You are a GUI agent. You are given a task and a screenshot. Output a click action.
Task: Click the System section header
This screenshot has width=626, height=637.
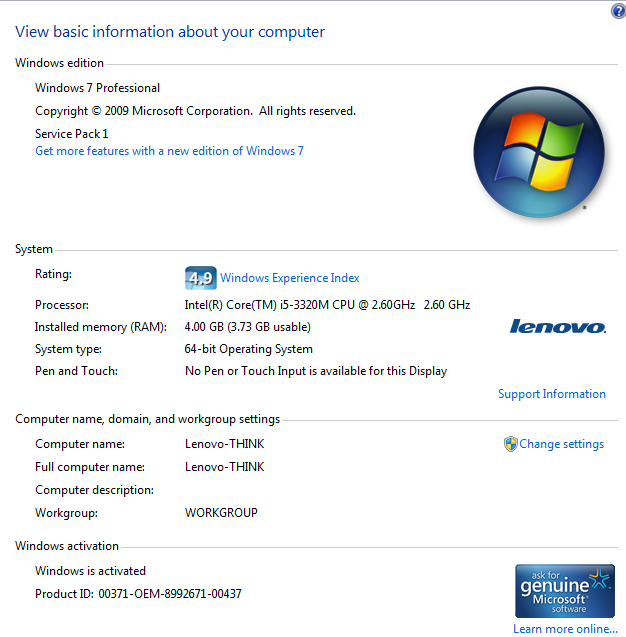pyautogui.click(x=34, y=249)
